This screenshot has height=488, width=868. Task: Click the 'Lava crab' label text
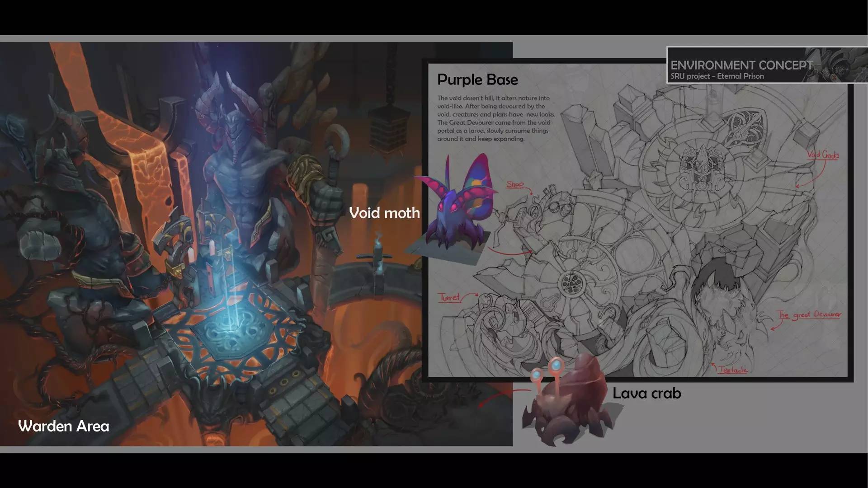(646, 394)
